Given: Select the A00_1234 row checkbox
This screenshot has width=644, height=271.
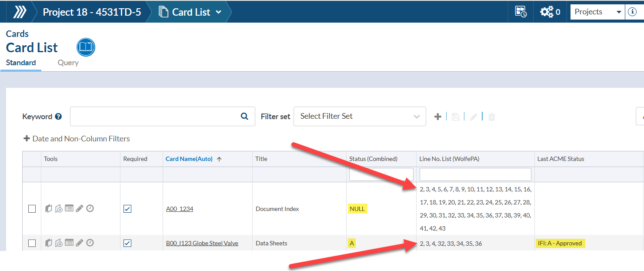Looking at the screenshot, I should click(32, 209).
